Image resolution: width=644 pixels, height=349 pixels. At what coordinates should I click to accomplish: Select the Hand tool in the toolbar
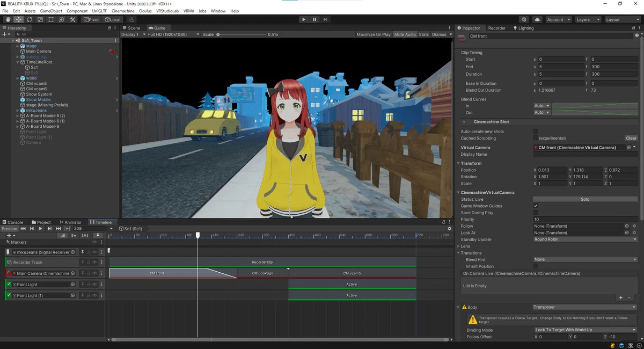coord(8,19)
